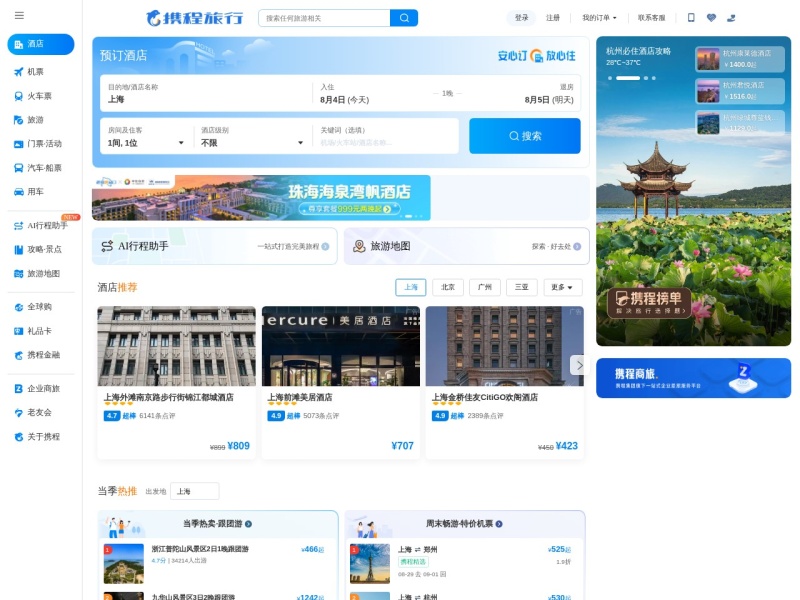
Task: Open 上海金桥佳友CitiGO欢阁酒店 photo
Action: pos(505,346)
